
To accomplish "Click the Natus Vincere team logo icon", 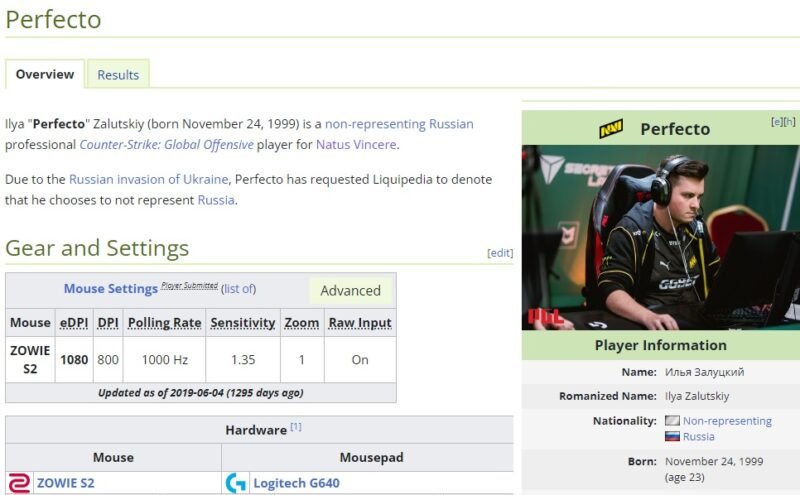I will [611, 129].
